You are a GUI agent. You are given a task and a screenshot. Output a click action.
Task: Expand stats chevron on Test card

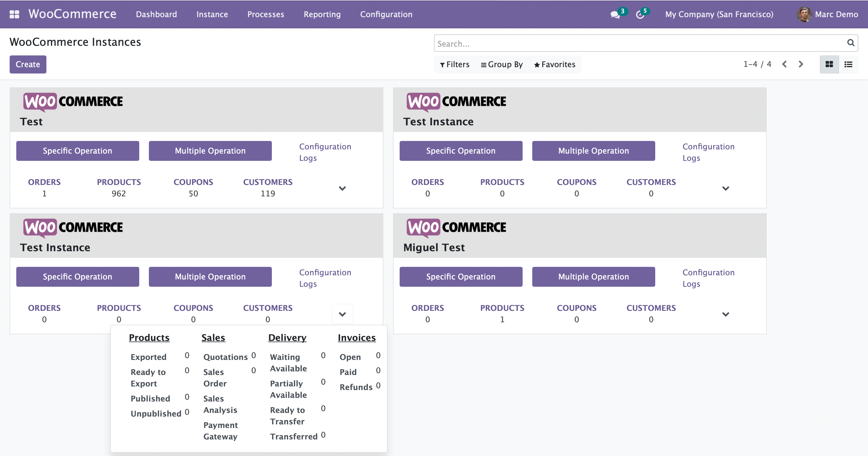click(342, 188)
